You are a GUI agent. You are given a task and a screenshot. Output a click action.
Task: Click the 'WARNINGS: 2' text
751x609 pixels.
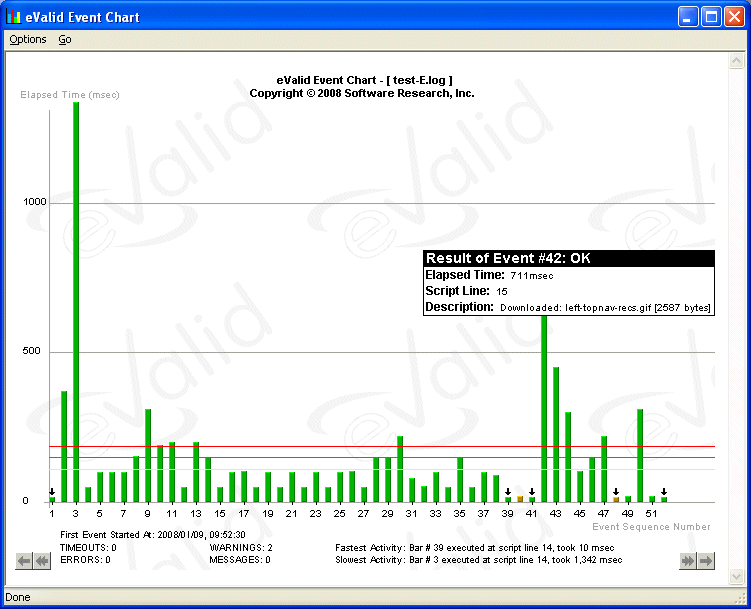click(x=241, y=547)
